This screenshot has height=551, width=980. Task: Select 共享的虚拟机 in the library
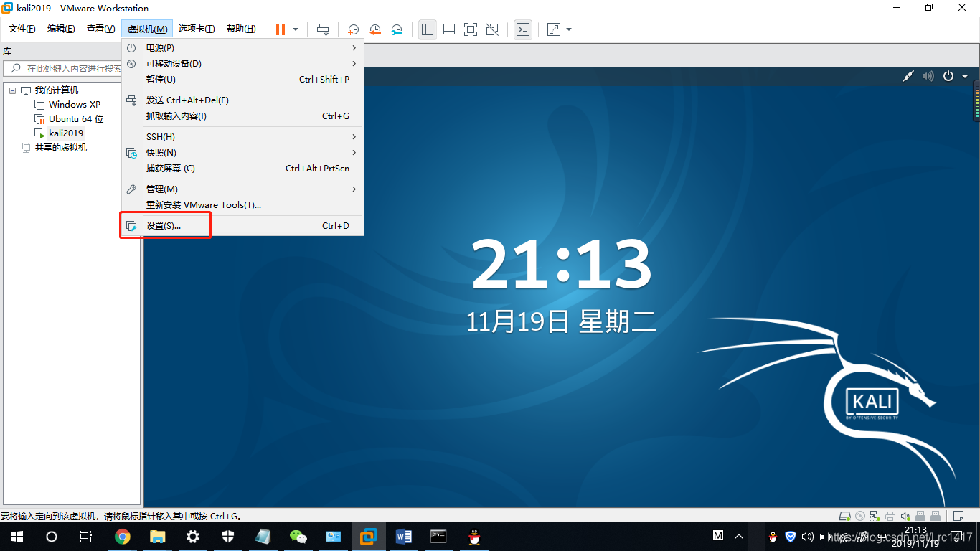pos(61,147)
